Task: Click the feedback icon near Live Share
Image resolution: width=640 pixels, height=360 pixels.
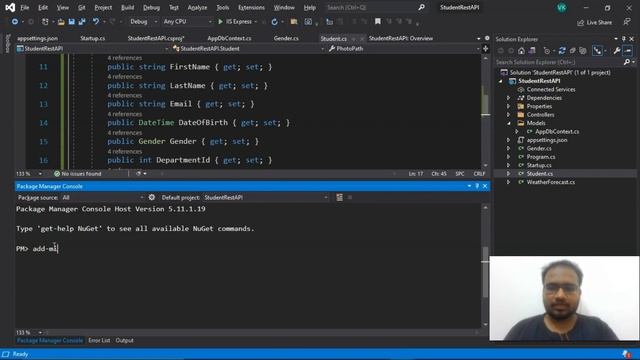Action: (x=627, y=22)
